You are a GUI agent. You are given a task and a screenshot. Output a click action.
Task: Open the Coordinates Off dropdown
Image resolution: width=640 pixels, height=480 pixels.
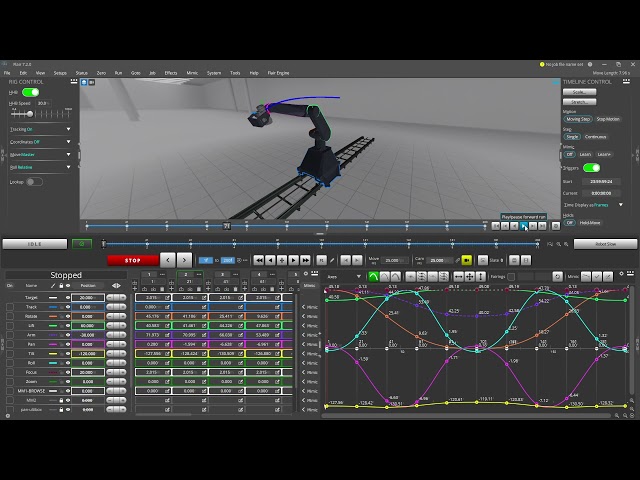click(40, 142)
